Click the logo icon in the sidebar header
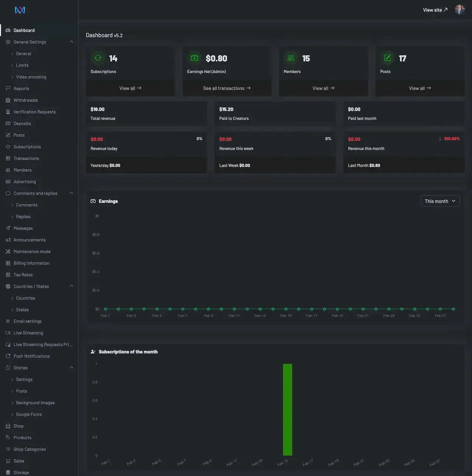This screenshot has width=472, height=476. click(20, 10)
